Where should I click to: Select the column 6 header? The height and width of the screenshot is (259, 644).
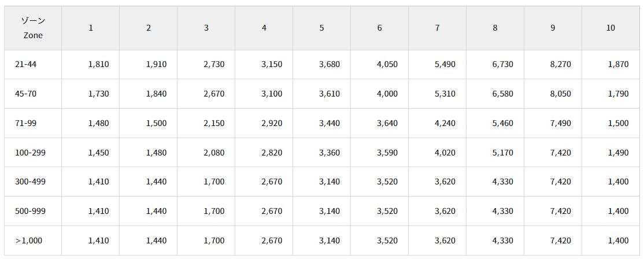click(379, 28)
